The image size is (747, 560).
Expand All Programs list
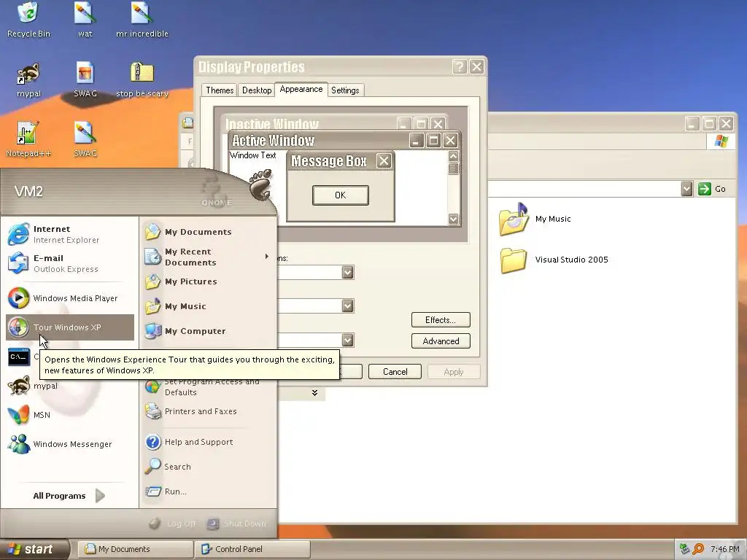(69, 496)
